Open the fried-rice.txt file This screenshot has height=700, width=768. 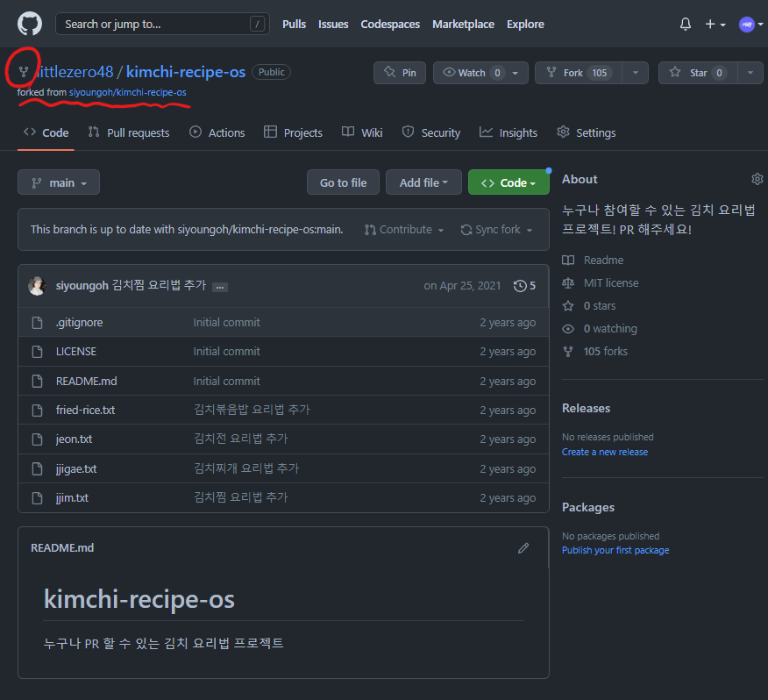click(x=85, y=410)
